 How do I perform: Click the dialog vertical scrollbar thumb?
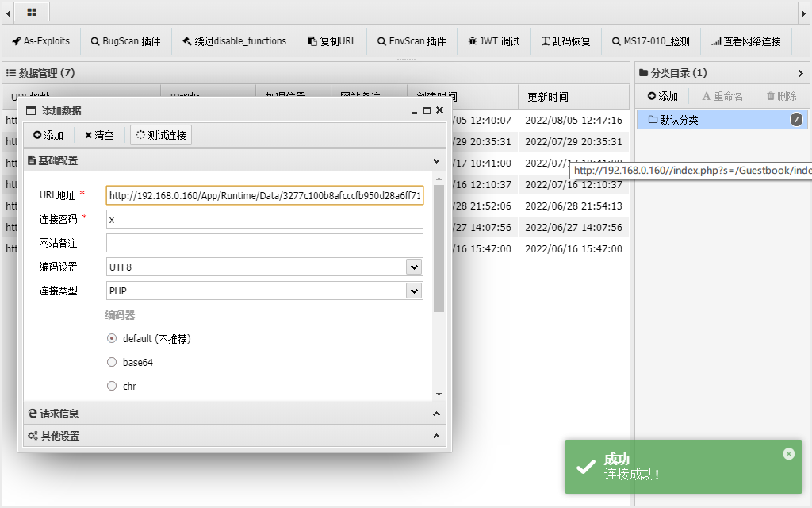pyautogui.click(x=439, y=248)
